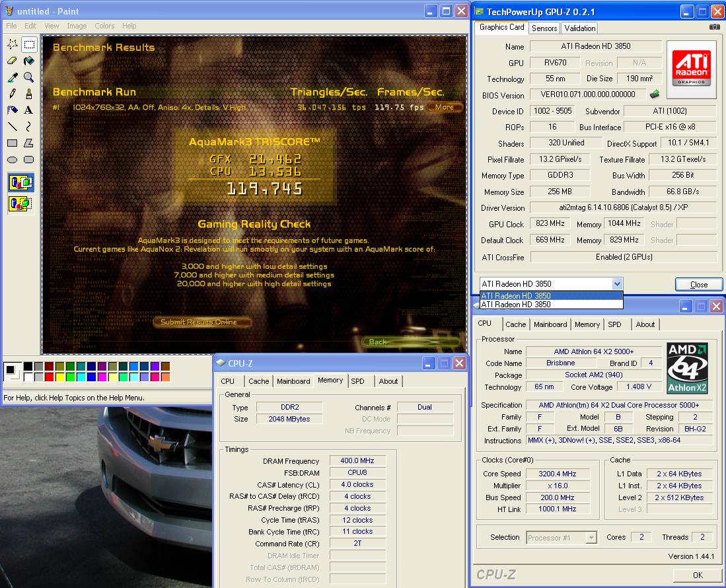Open the Help menu in Paint
The height and width of the screenshot is (588, 726).
[x=129, y=26]
